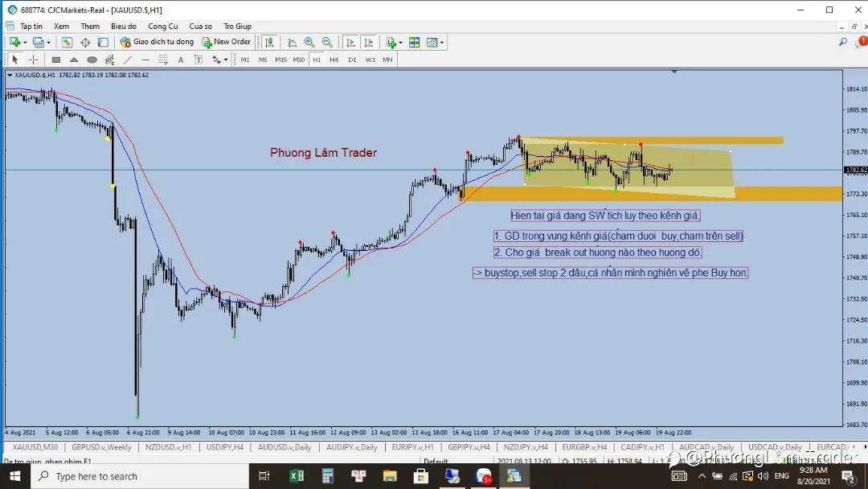Switch chart to line chart
Screen dimensions: 868x489
click(292, 42)
